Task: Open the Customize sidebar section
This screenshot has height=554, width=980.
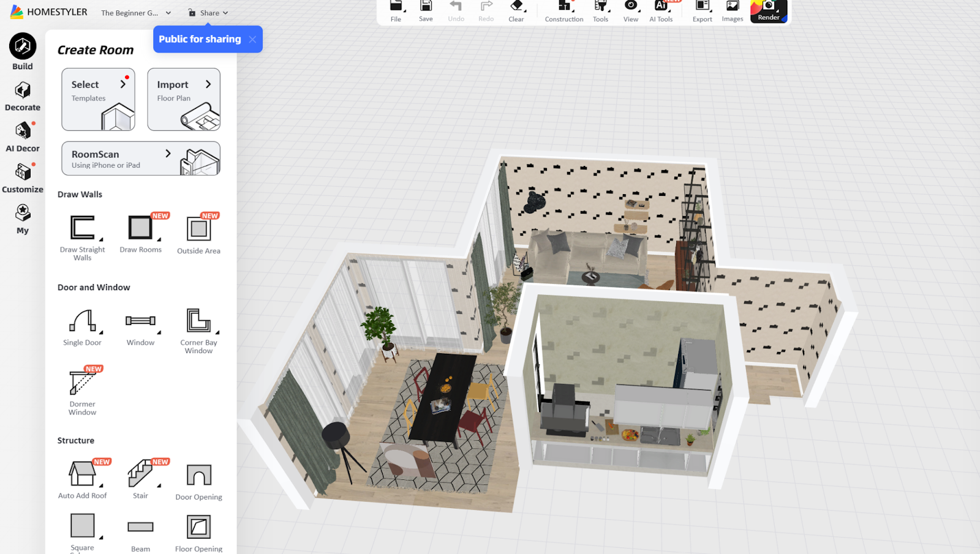Action: [x=23, y=178]
